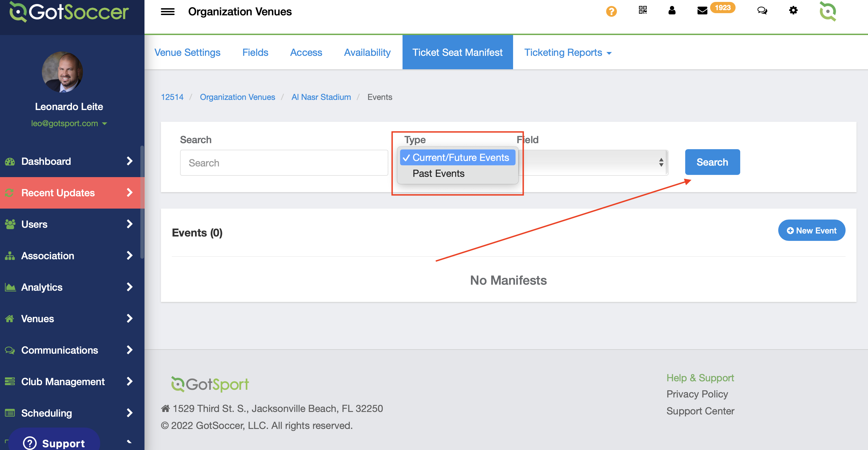Viewport: 868px width, 450px height.
Task: Open the chat bubble icon
Action: click(762, 11)
